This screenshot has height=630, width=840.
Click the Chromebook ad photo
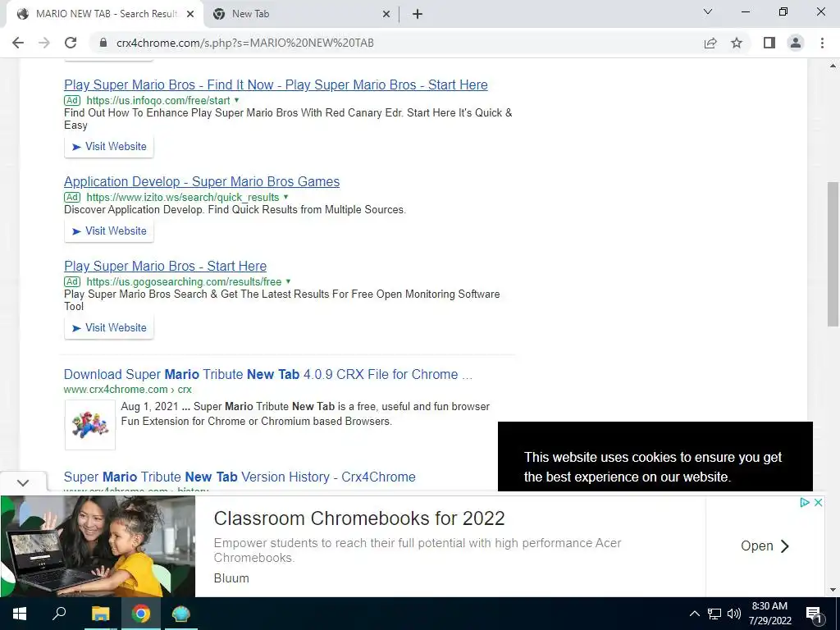point(98,546)
